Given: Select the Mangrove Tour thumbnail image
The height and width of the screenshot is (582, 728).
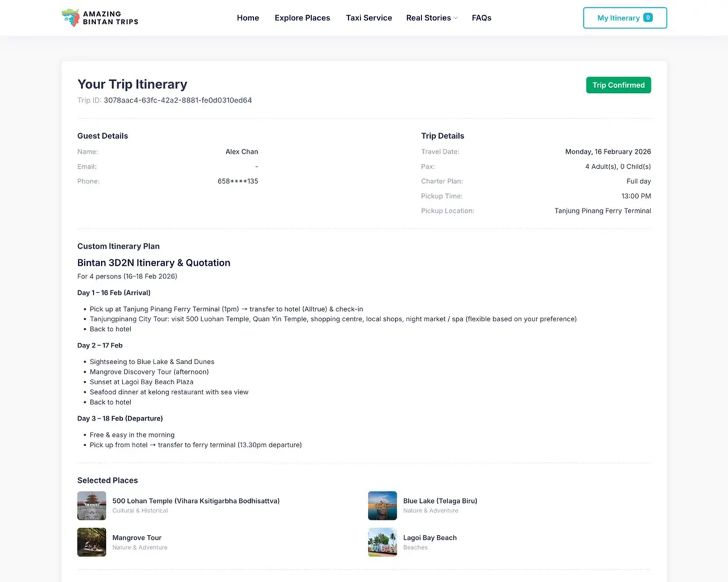Looking at the screenshot, I should click(92, 542).
